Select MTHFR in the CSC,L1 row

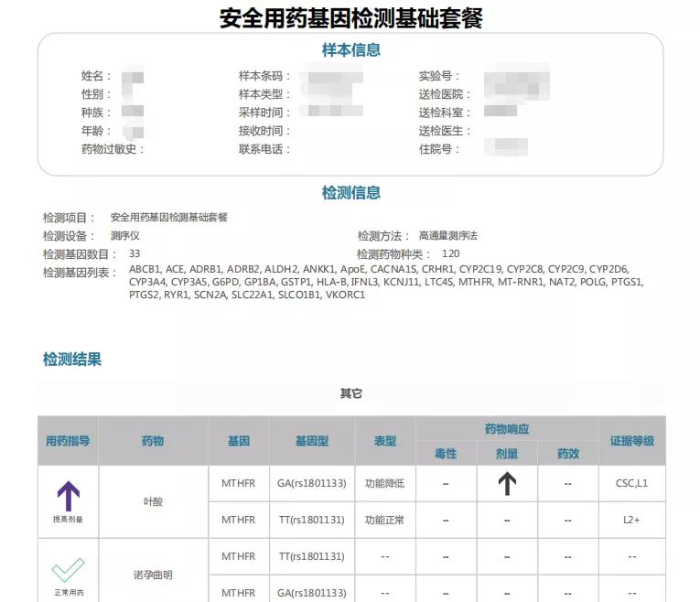click(239, 483)
